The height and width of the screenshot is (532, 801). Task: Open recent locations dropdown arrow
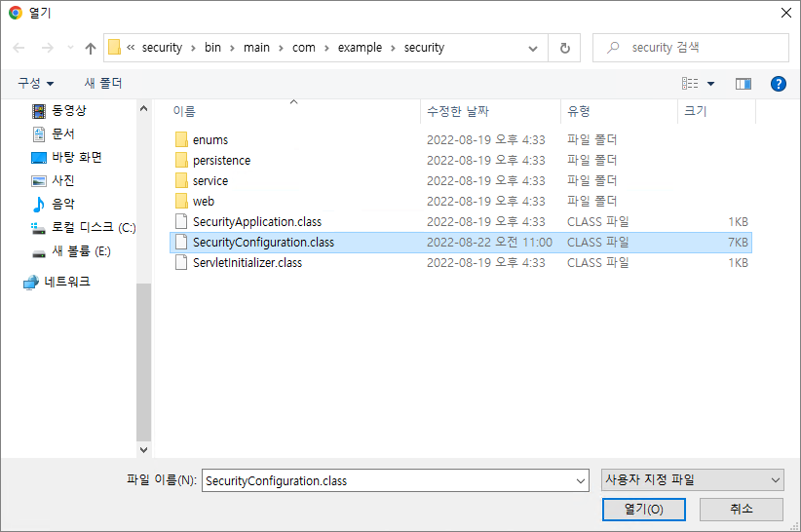click(70, 48)
